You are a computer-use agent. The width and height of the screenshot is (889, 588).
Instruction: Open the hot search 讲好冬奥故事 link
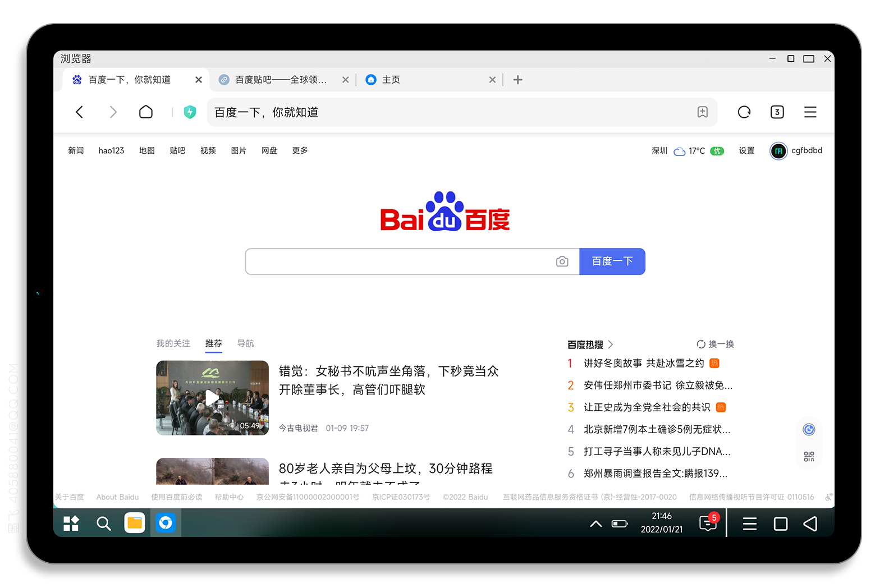[x=643, y=364]
